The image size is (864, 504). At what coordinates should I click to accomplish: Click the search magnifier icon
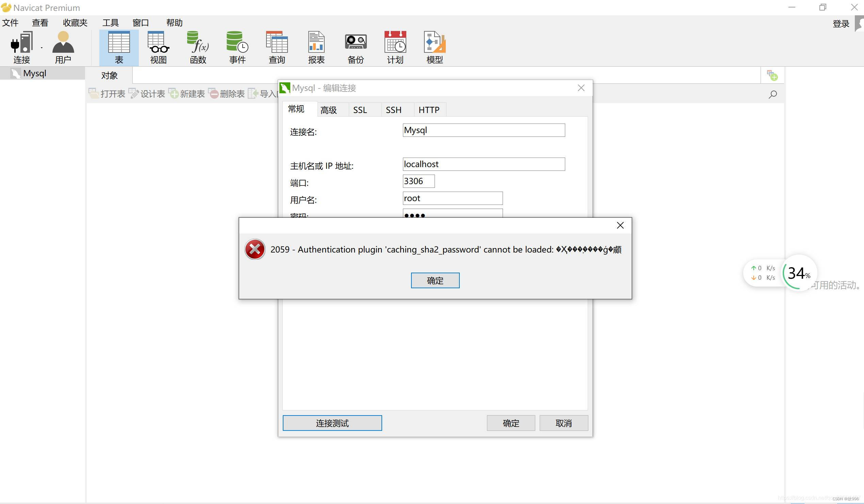[772, 94]
